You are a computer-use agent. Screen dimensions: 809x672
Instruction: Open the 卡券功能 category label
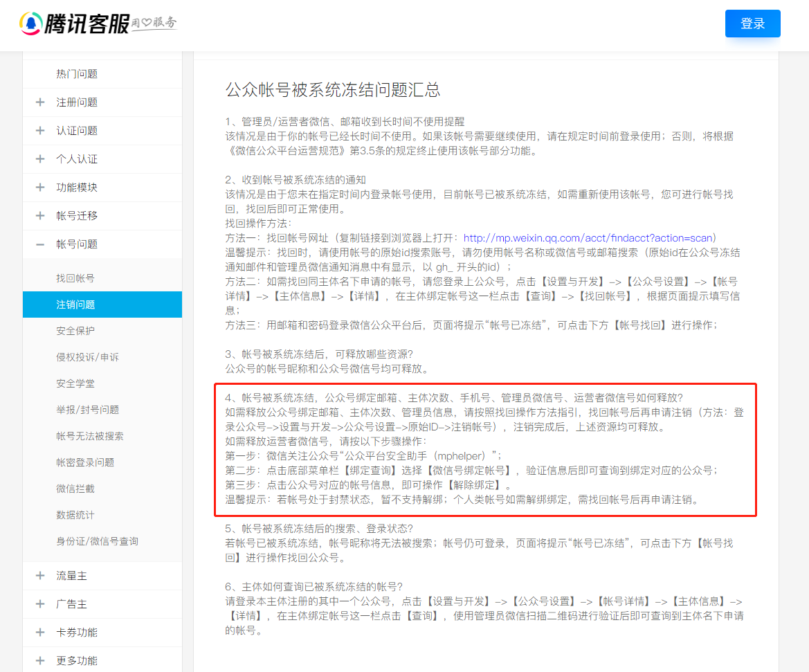tap(77, 633)
